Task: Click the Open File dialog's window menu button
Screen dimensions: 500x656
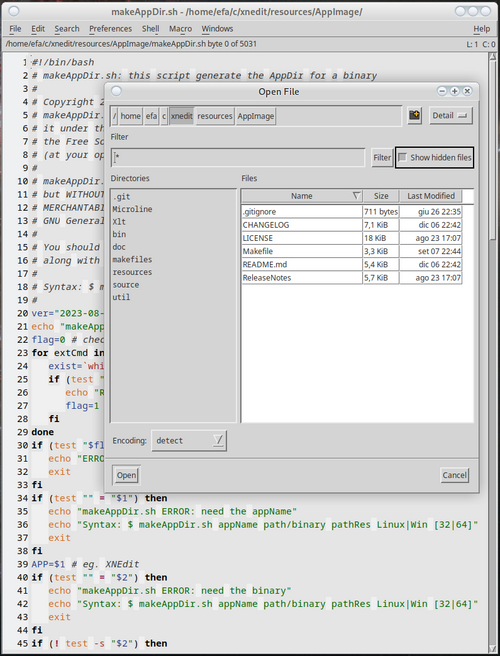Action: [117, 91]
